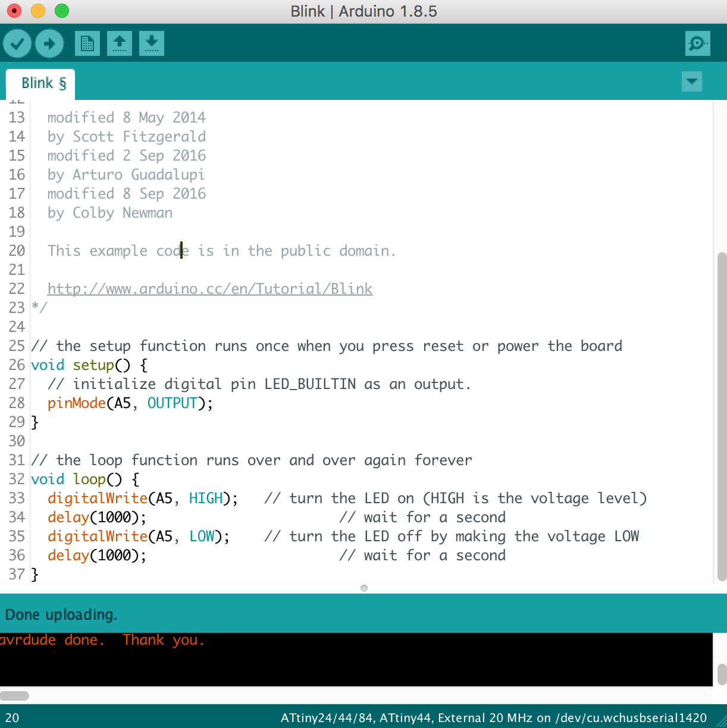This screenshot has height=728, width=727.
Task: Click the board info text in status bar
Action: [494, 718]
